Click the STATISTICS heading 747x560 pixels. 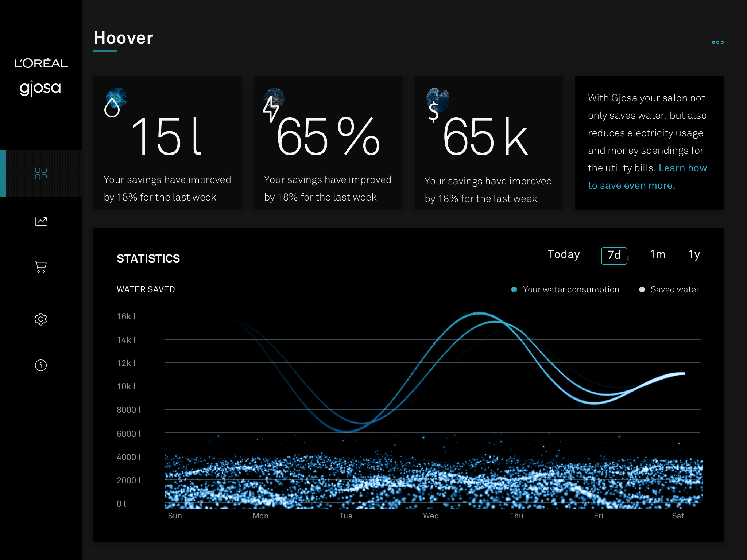148,258
